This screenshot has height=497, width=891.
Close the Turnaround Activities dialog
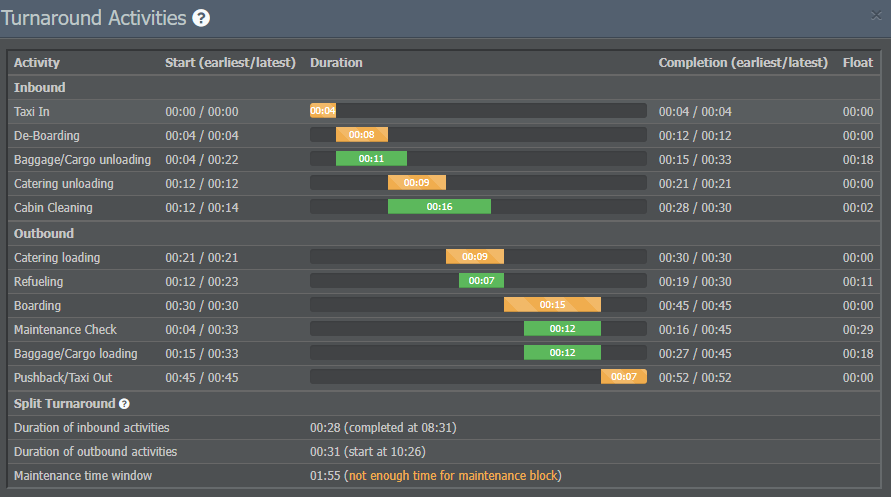coord(877,15)
